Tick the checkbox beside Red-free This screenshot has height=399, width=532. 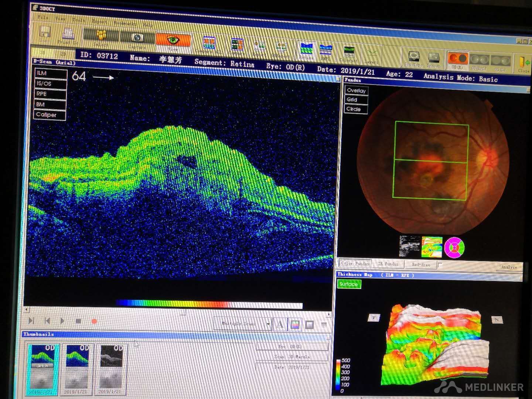click(440, 265)
